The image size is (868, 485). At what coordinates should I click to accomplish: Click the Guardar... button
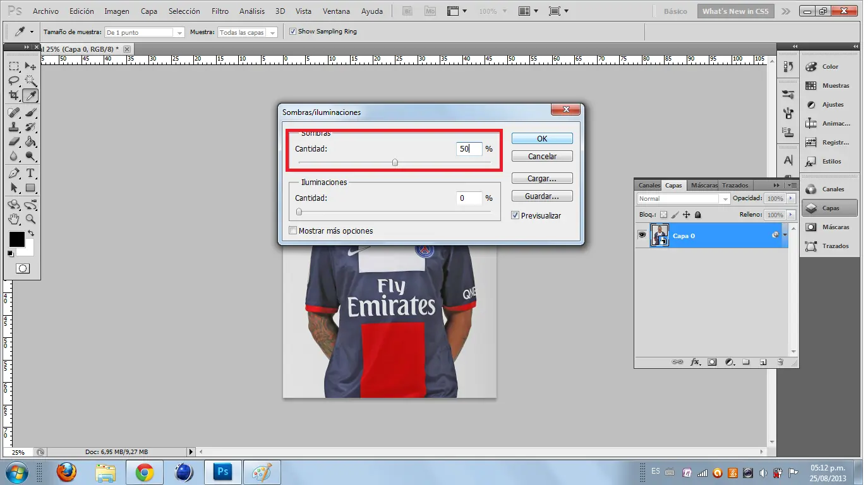542,196
